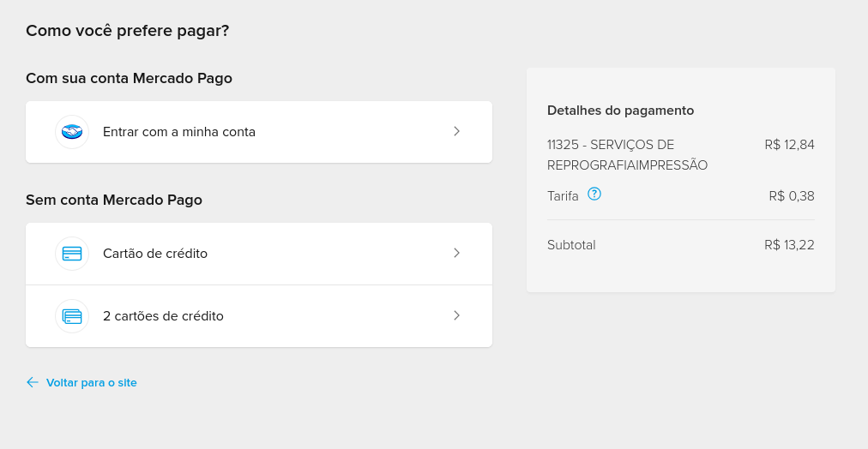Expand the 'Entrar com a minha conta' chevron
Screen dimensions: 868x449
tap(457, 131)
